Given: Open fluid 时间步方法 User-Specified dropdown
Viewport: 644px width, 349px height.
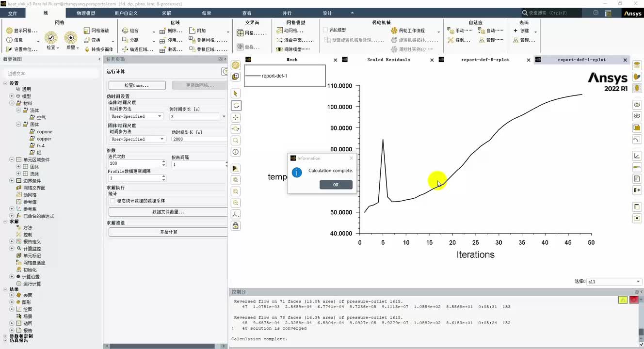Looking at the screenshot, I should point(137,116).
